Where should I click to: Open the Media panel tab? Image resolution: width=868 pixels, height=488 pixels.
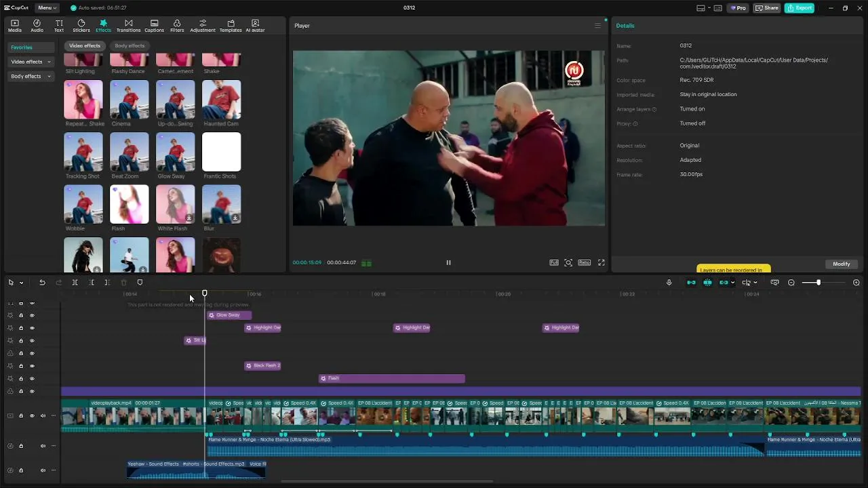pyautogui.click(x=14, y=26)
